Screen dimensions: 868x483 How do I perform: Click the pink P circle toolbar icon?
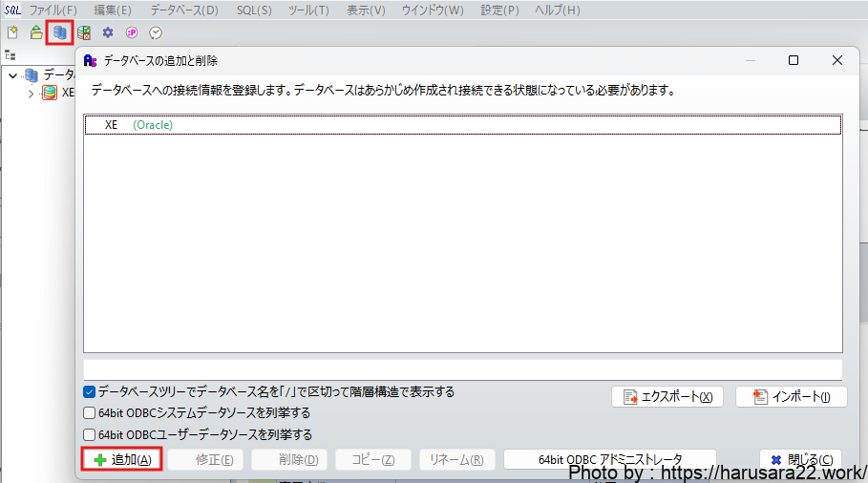[132, 32]
